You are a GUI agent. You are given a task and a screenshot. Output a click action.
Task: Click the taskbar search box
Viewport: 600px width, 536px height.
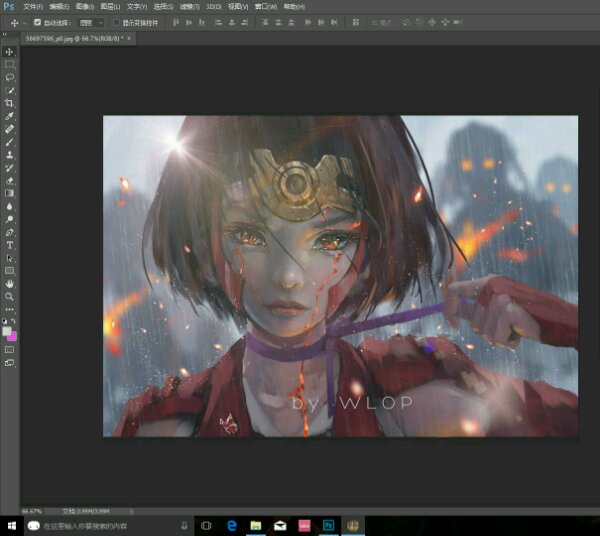109,526
